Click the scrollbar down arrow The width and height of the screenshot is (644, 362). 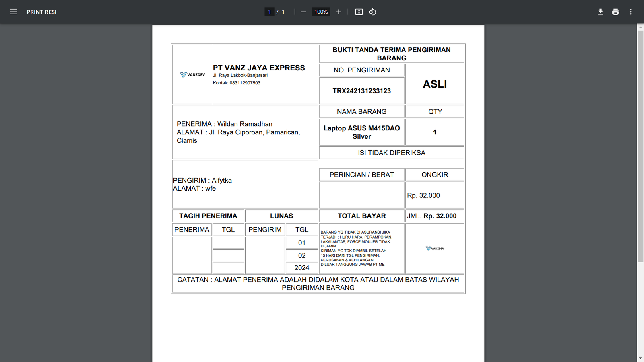coord(640,358)
